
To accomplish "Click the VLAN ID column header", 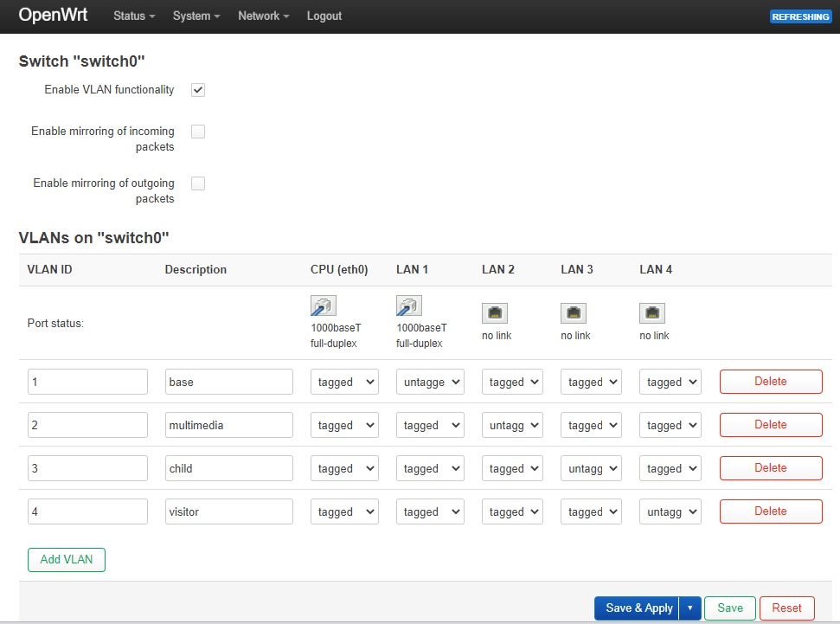I will (49, 270).
